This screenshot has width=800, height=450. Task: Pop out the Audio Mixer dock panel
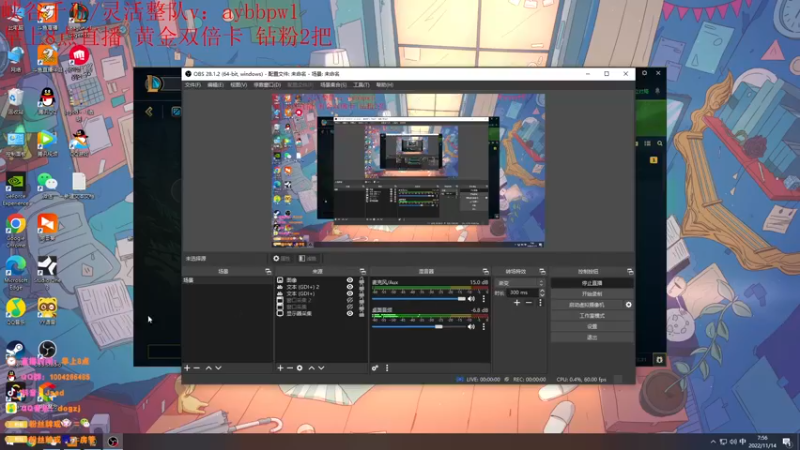(x=485, y=271)
